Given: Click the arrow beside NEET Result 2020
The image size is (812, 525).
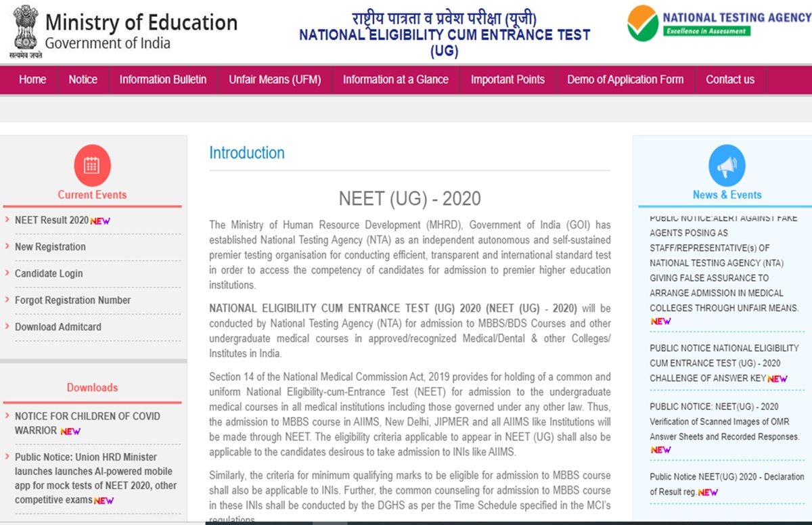Looking at the screenshot, I should click(x=7, y=220).
